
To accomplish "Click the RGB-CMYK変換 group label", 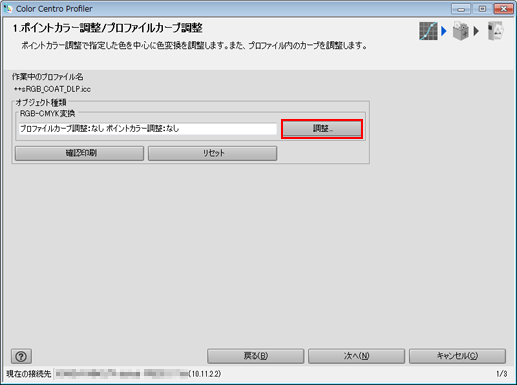I will [47, 114].
